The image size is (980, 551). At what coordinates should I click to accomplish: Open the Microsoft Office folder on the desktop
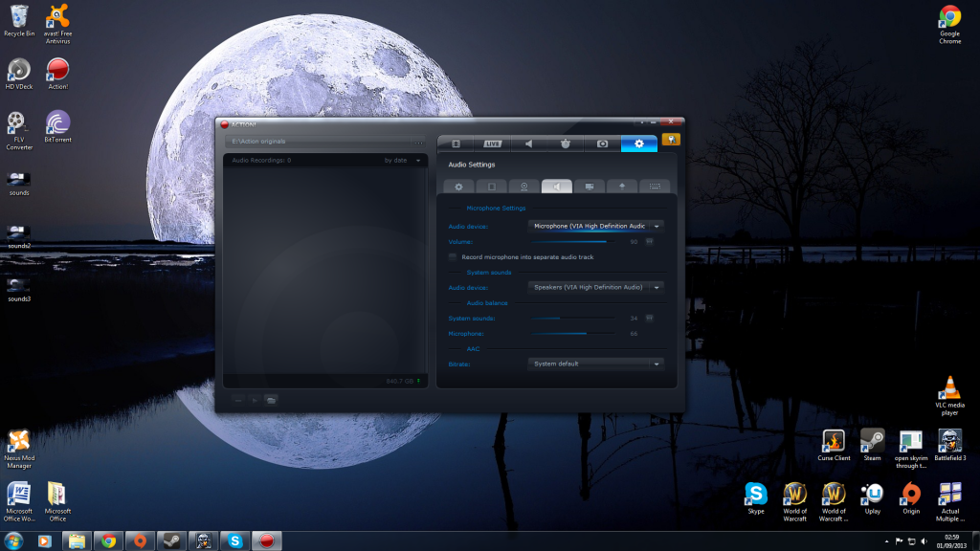57,501
